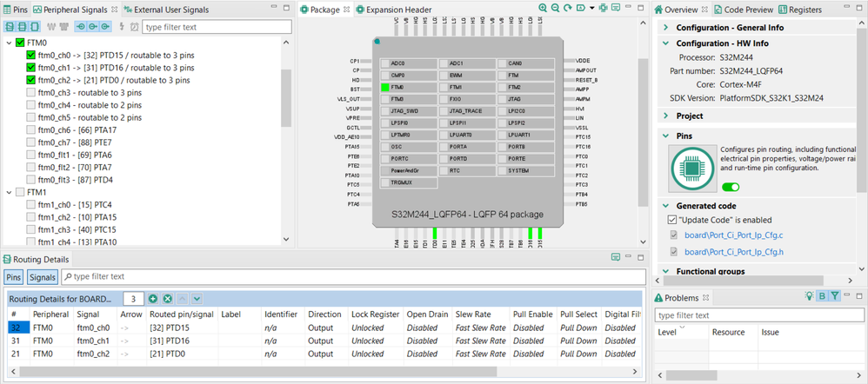868x384 pixels.
Task: Open the label dropdown arrow in Package toolbar
Action: (x=591, y=9)
